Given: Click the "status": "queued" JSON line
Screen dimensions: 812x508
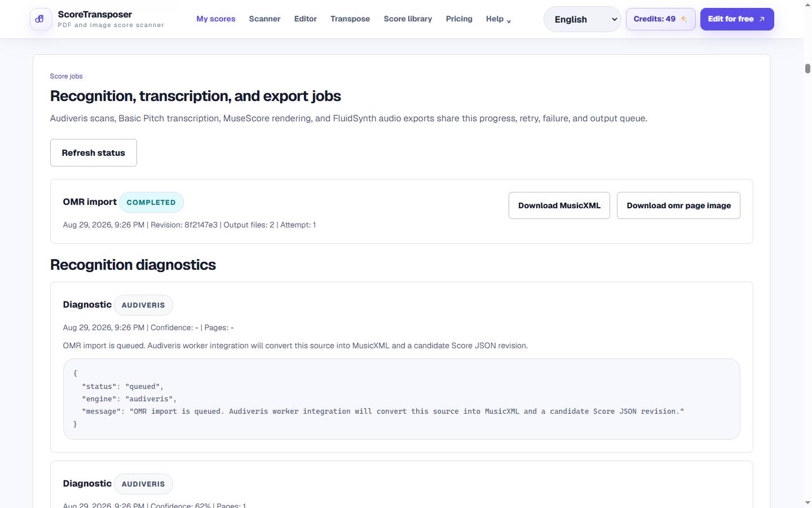Looking at the screenshot, I should (122, 387).
